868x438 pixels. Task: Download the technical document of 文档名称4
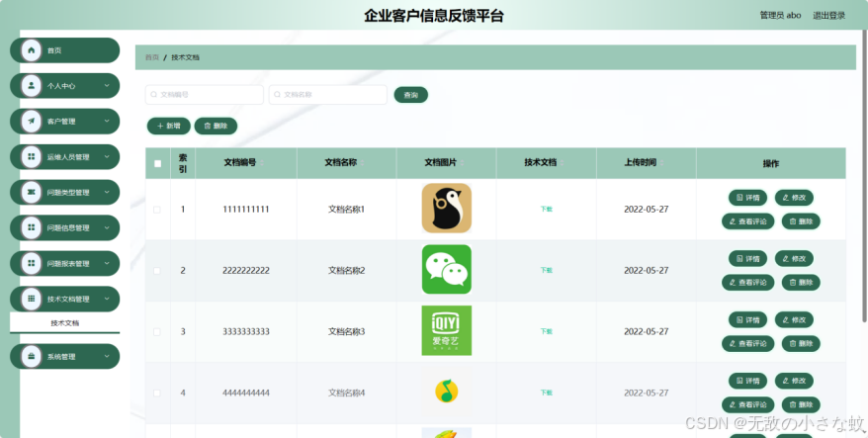tap(547, 394)
